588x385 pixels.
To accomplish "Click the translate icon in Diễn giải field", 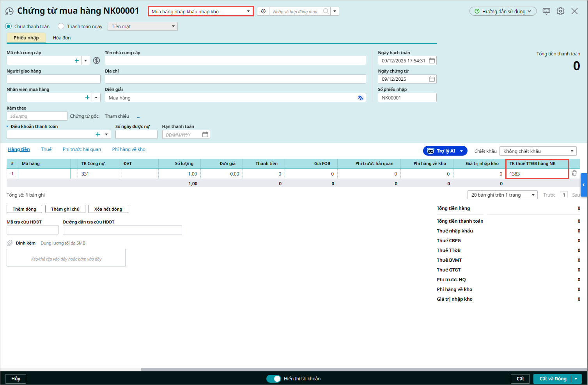I will click(360, 98).
